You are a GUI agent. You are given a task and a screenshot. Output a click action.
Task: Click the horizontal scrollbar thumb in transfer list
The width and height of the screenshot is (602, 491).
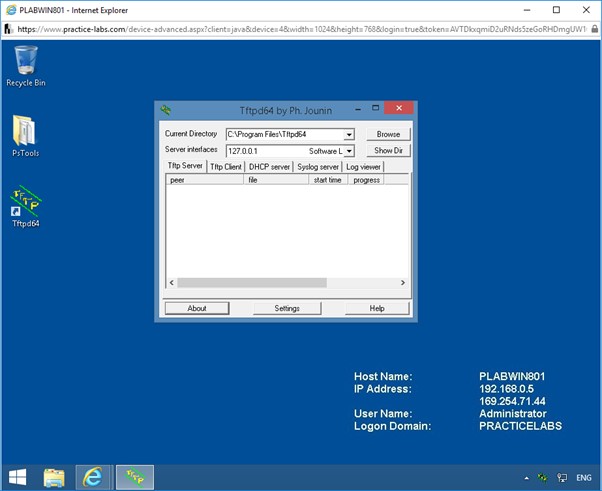point(252,283)
